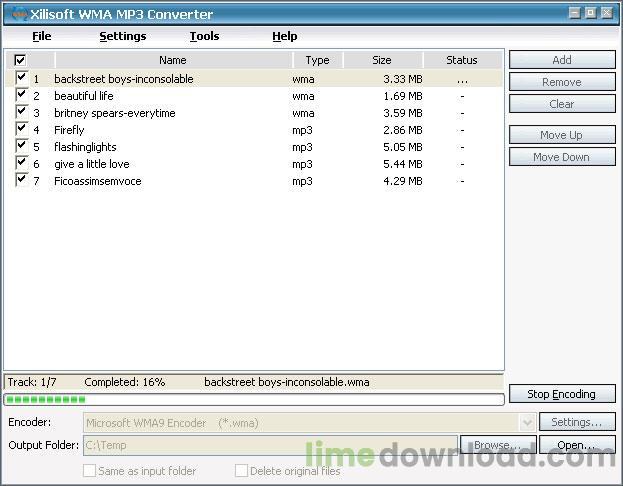
Task: Open the Help menu
Action: point(284,36)
